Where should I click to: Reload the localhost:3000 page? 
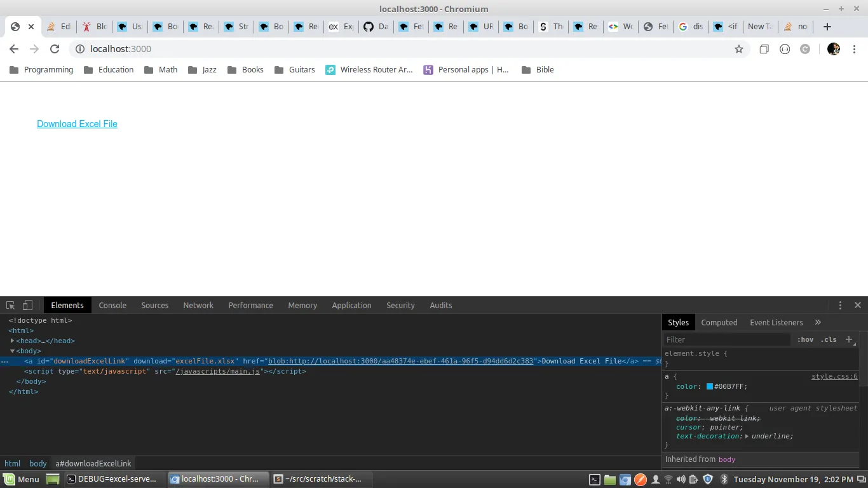coord(55,49)
